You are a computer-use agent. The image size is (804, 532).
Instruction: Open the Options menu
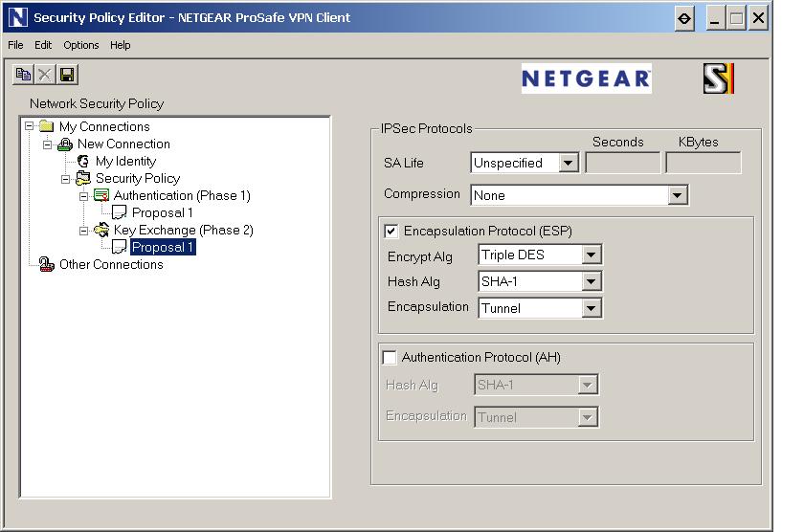tap(81, 45)
